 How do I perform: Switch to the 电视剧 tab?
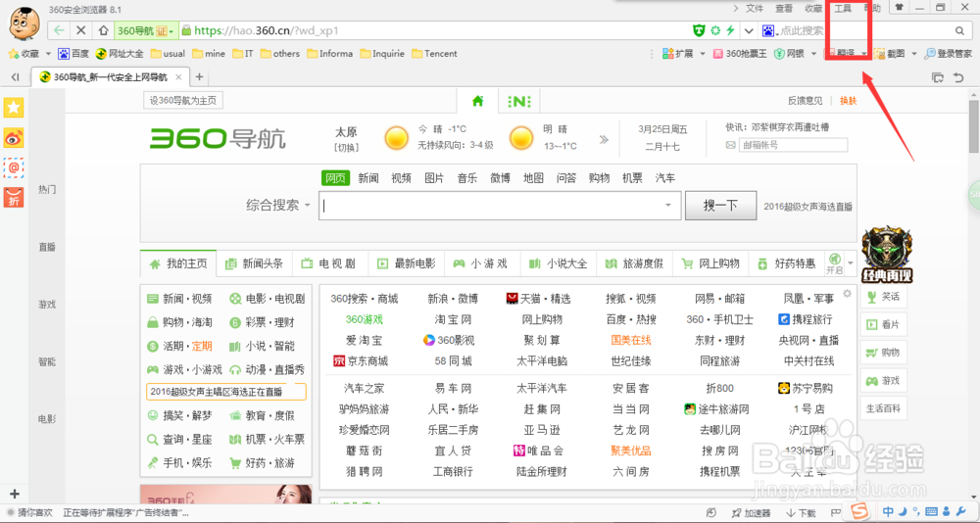[x=330, y=263]
